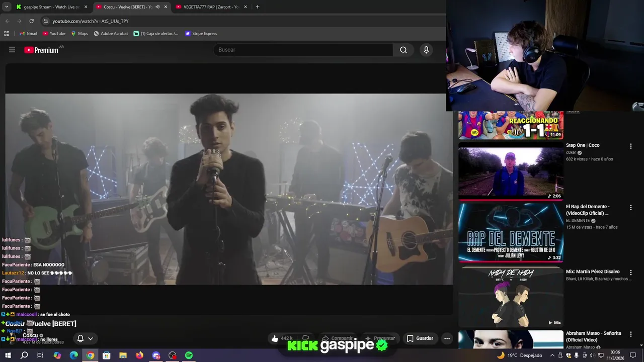644x362 pixels.
Task: Open the Windows Start menu
Action: [8, 355]
